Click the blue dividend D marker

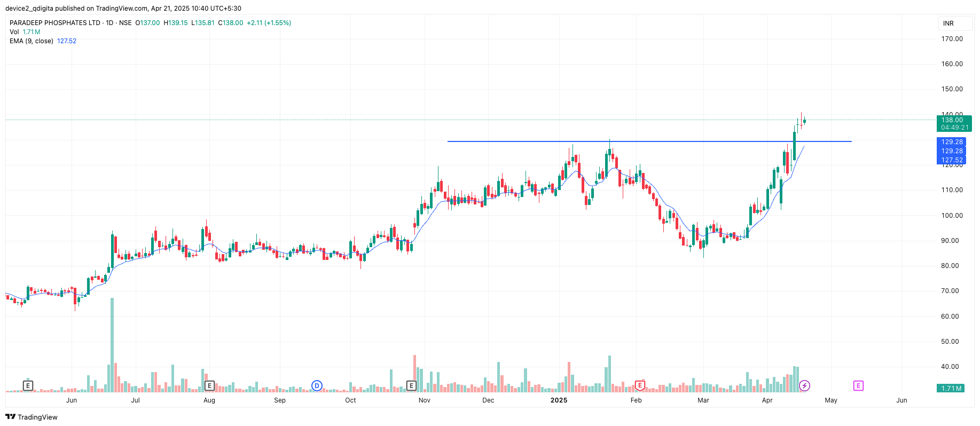coord(317,385)
